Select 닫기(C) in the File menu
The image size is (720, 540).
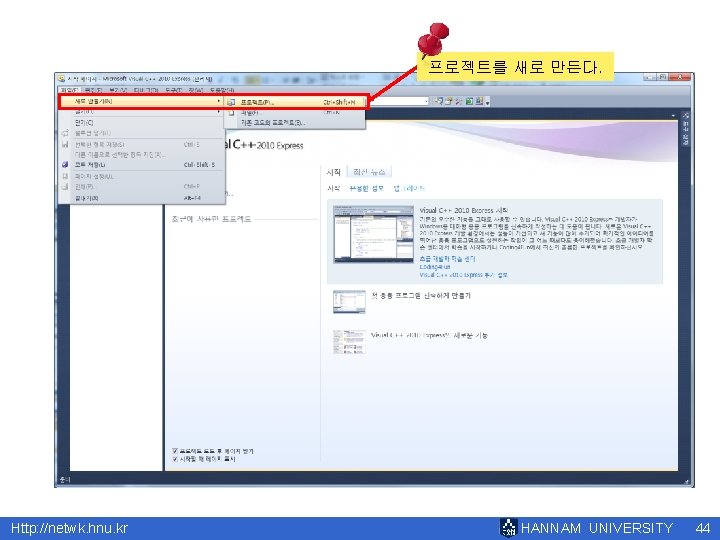tap(141, 123)
